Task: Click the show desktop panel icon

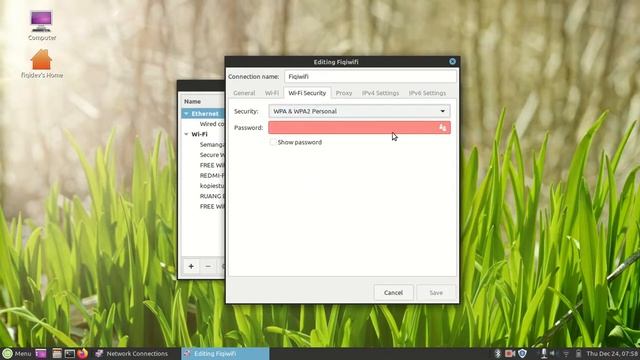Action: [x=41, y=353]
